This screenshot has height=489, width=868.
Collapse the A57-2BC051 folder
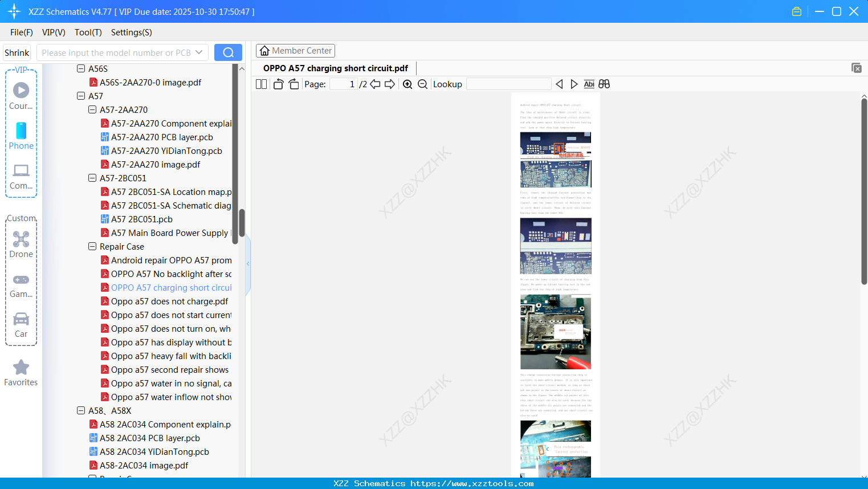92,178
